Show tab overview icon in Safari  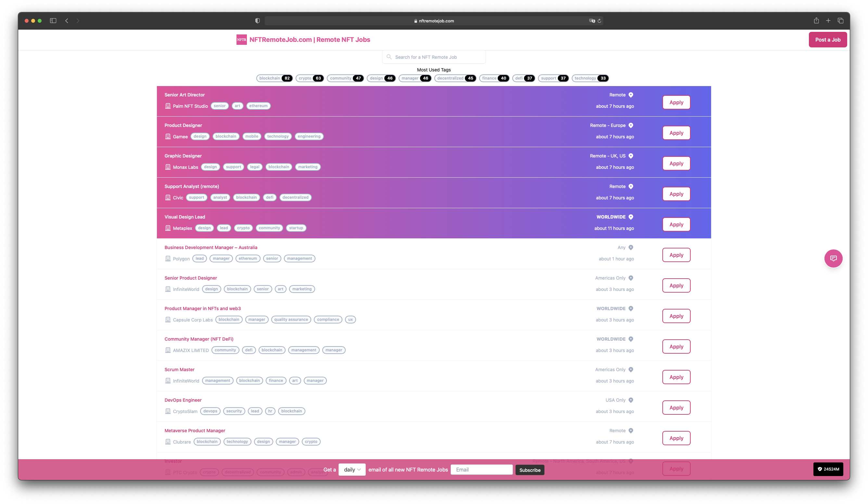840,21
